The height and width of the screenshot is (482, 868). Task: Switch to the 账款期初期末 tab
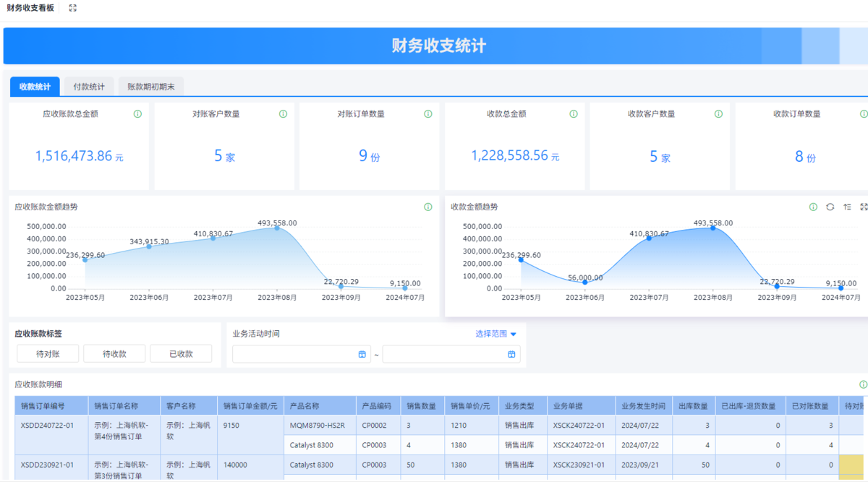(x=150, y=87)
